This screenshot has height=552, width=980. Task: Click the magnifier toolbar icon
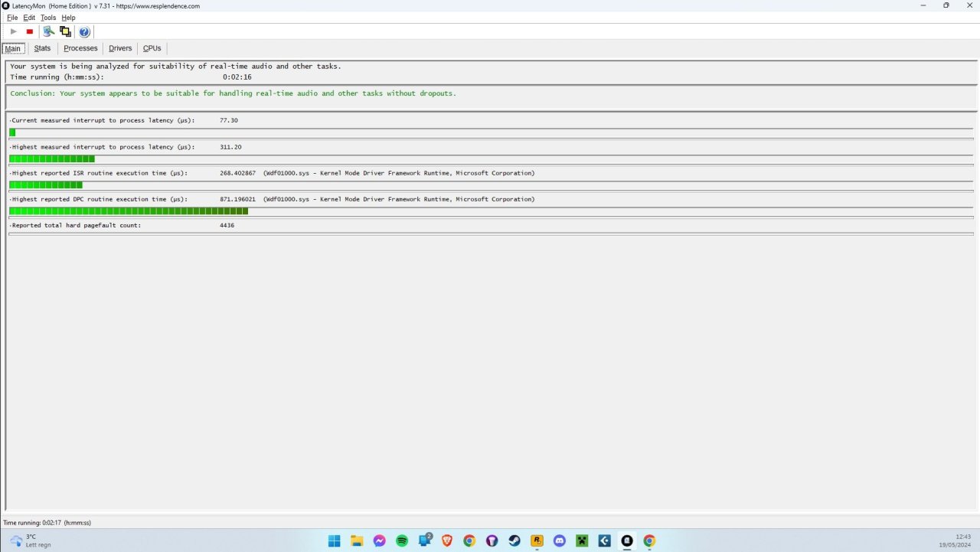(x=48, y=31)
